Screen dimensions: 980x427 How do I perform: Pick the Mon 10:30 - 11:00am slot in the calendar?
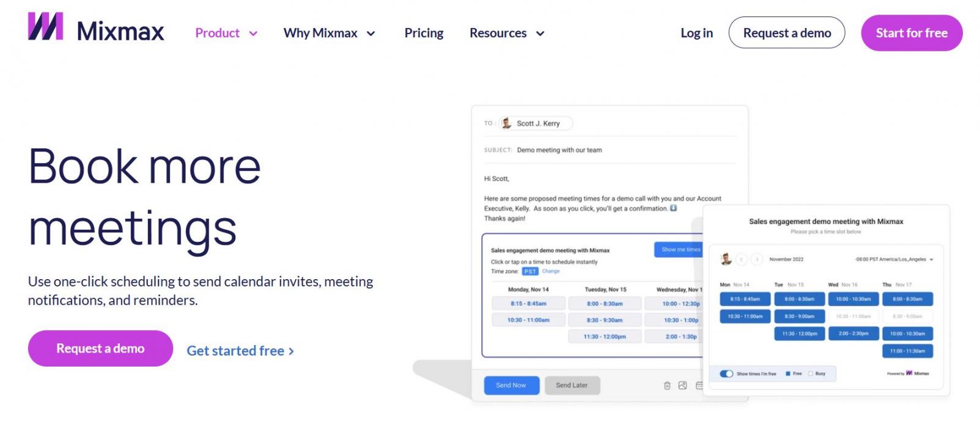click(745, 316)
